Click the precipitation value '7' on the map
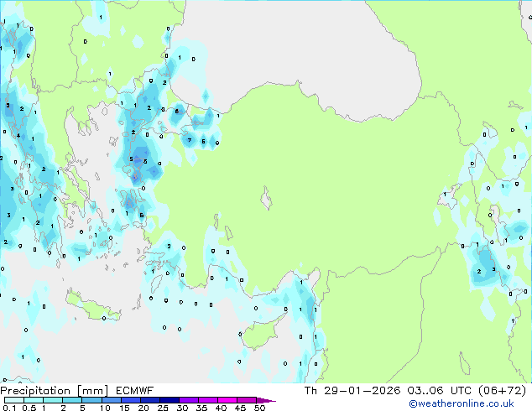The width and height of the screenshot is (532, 411). pyautogui.click(x=190, y=140)
